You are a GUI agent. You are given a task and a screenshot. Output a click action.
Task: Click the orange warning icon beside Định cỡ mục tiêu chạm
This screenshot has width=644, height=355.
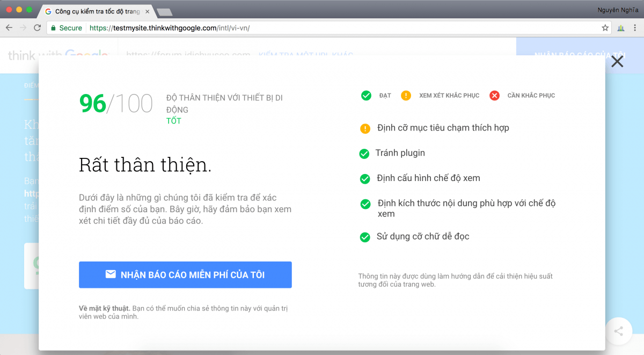tap(365, 128)
